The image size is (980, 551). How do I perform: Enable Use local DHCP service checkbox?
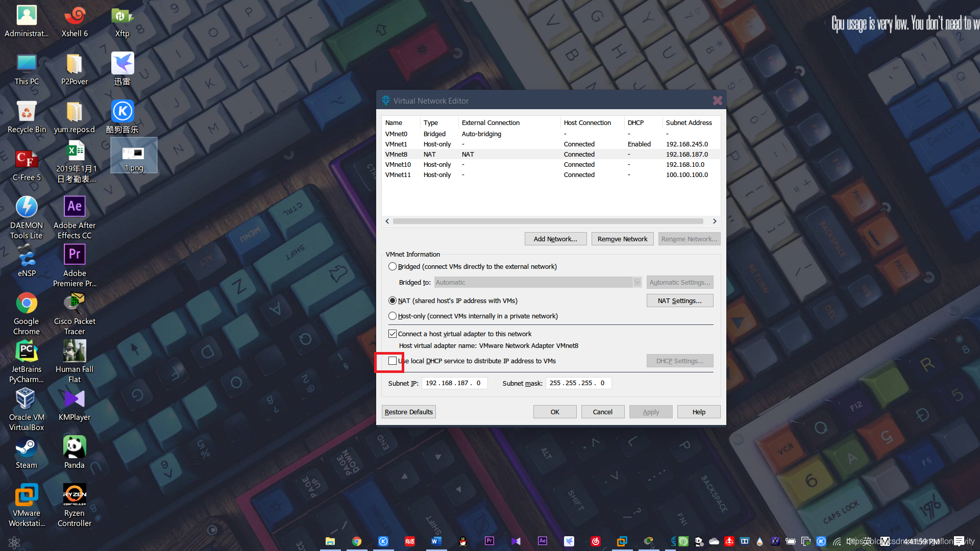coord(393,361)
